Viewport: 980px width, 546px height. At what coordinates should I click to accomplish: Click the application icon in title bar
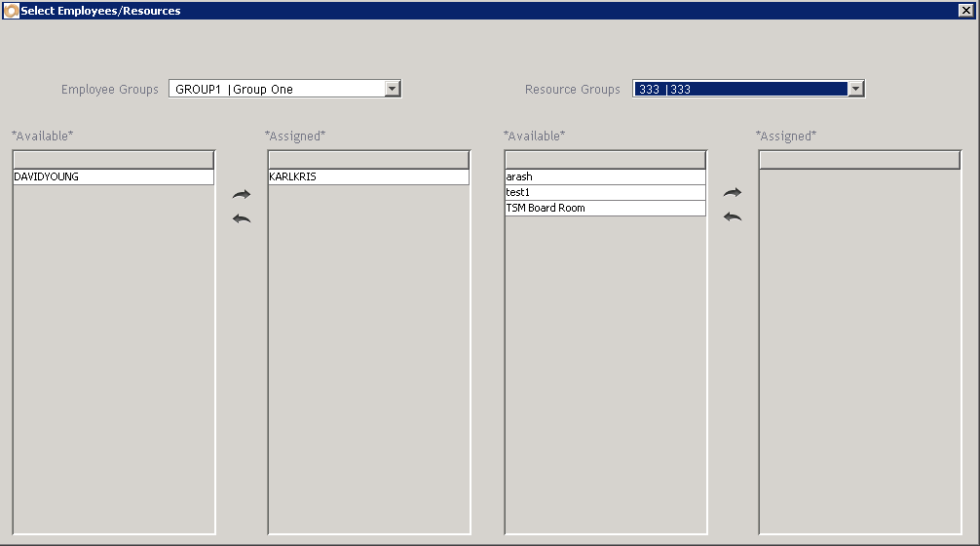(x=11, y=11)
